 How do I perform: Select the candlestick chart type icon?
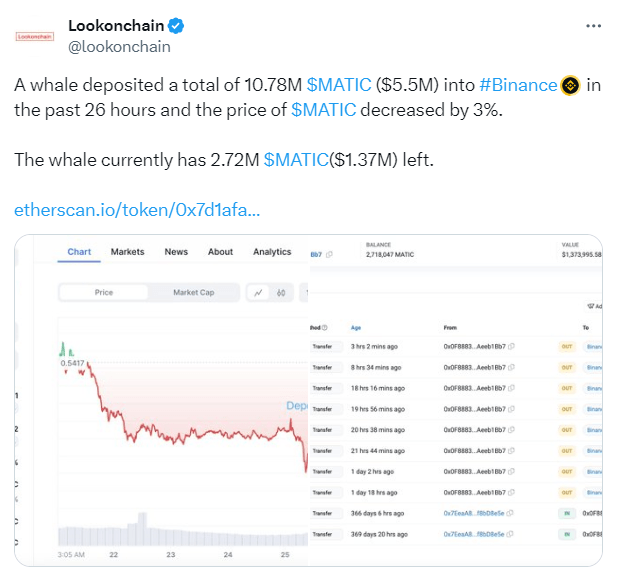pos(282,293)
